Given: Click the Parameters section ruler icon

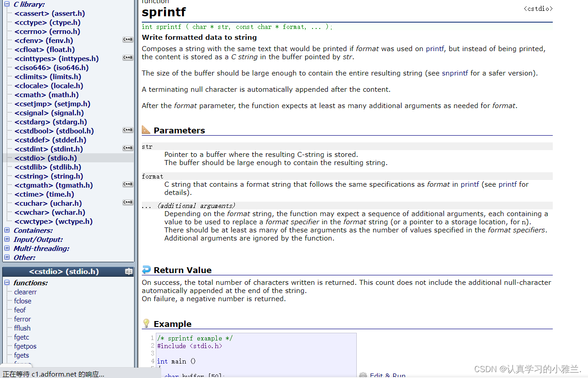Looking at the screenshot, I should coord(146,130).
